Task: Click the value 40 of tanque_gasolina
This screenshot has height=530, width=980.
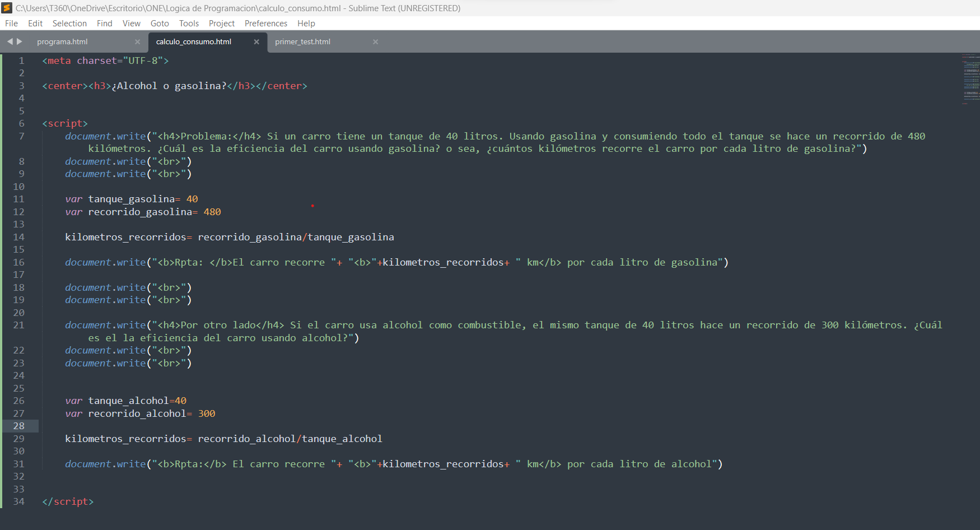Action: (192, 199)
